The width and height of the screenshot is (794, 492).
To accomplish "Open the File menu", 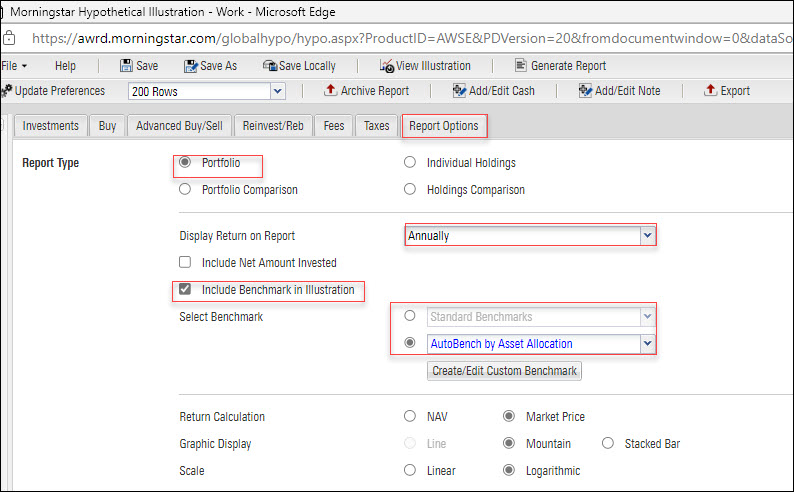I will [14, 66].
